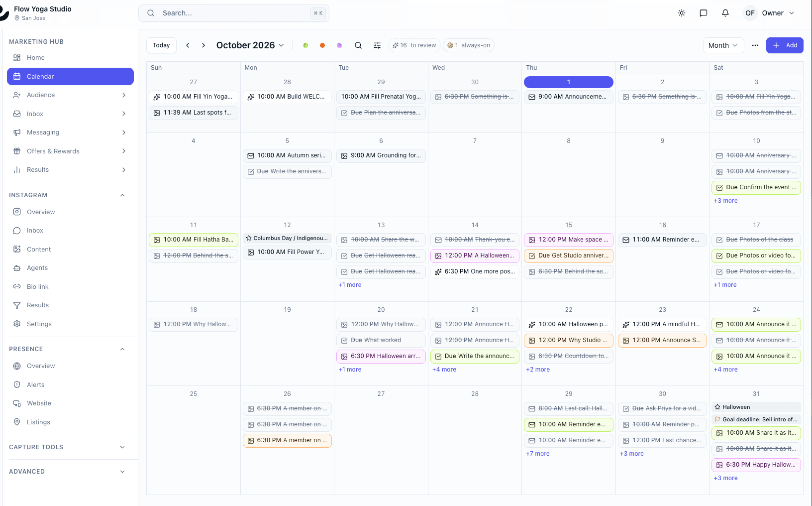This screenshot has height=506, width=812.
Task: Select Calendar in the sidebar
Action: coord(70,76)
